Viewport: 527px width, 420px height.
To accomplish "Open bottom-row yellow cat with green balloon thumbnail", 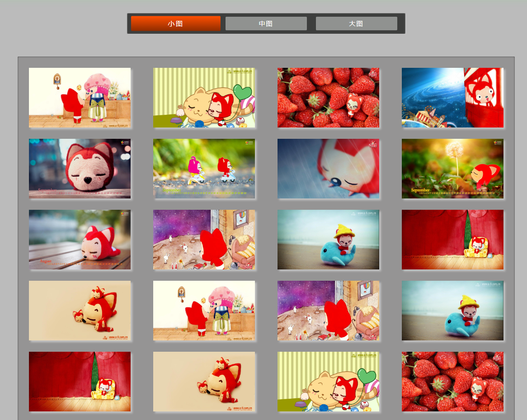I will [329, 381].
